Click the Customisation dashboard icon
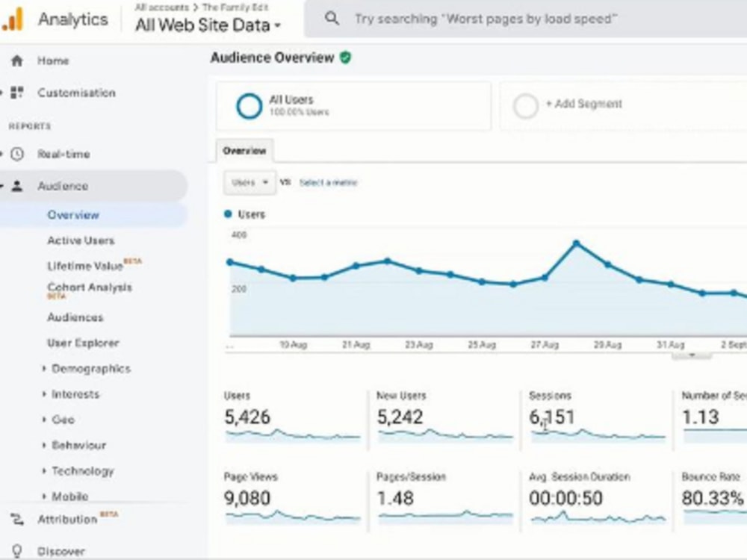 click(17, 93)
